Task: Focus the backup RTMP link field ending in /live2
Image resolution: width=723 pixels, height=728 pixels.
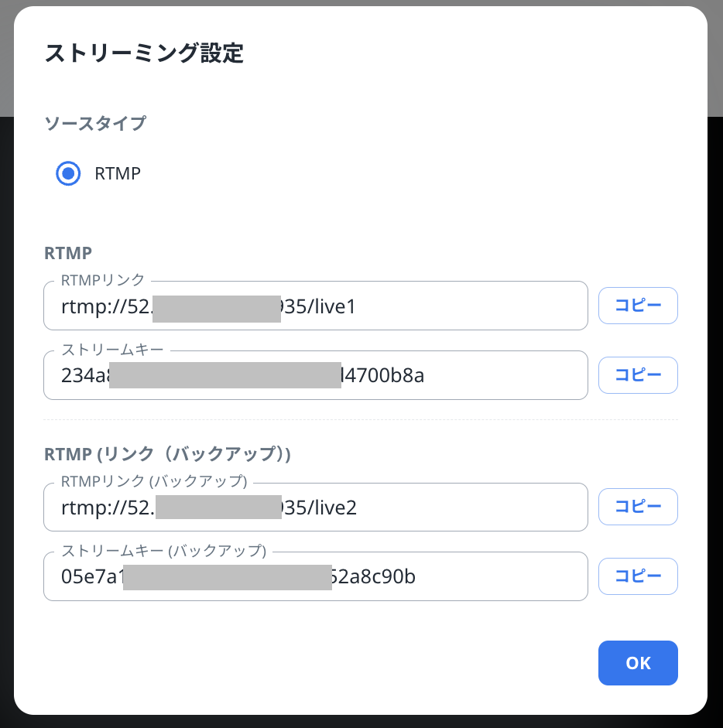Action: 315,508
